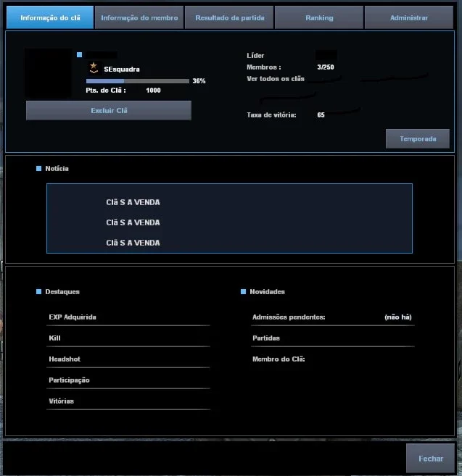Click the blue square marker beside Notícia
The image size is (462, 476).
coord(38,169)
